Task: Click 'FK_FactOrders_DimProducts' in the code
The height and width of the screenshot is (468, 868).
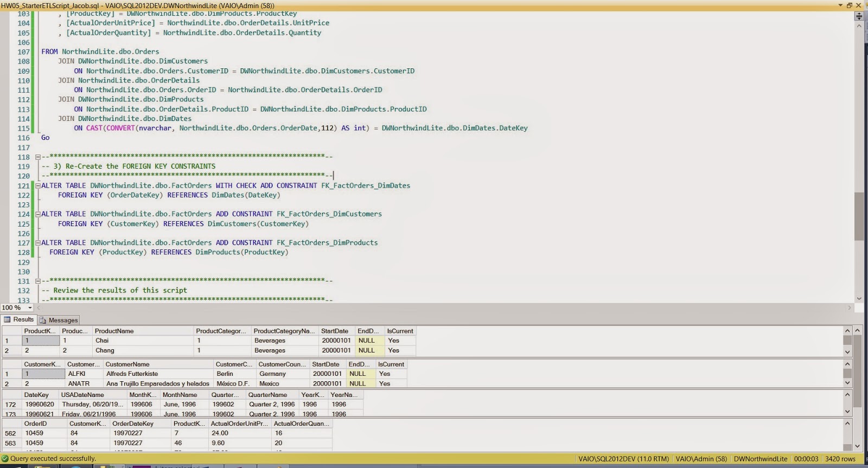Action: coord(327,243)
